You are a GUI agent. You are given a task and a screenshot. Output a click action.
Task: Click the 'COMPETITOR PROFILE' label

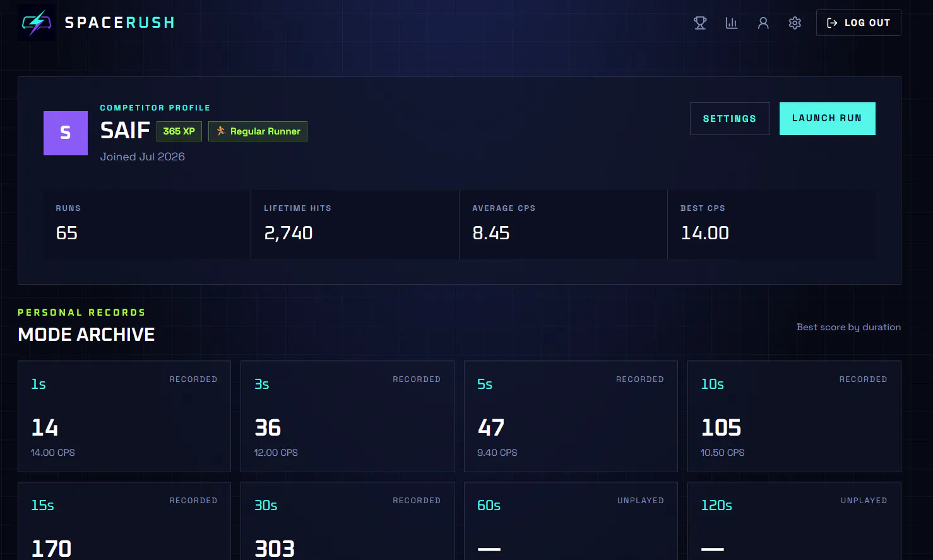point(155,108)
